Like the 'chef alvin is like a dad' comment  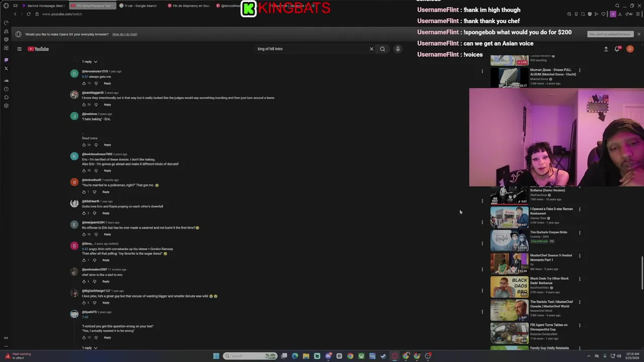[84, 282]
